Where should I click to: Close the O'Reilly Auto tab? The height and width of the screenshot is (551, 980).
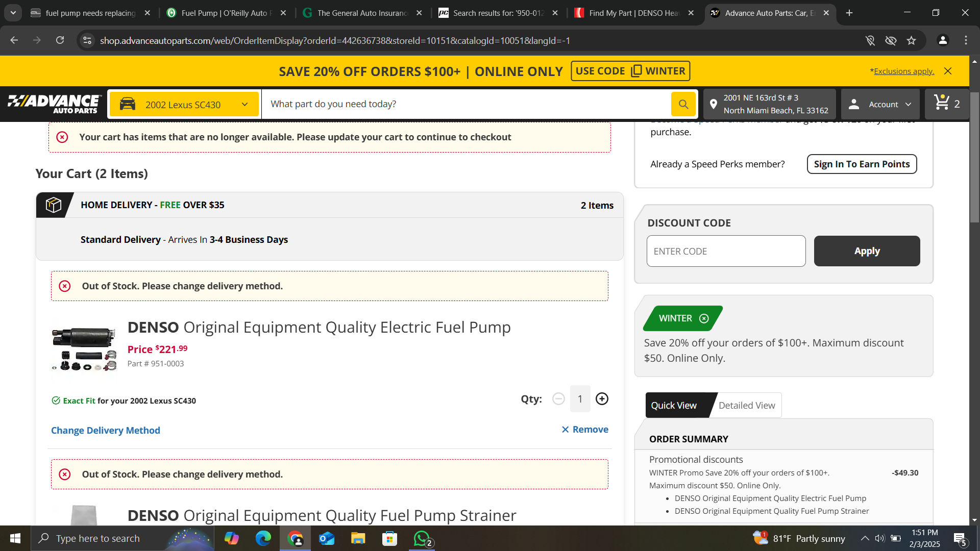click(283, 13)
